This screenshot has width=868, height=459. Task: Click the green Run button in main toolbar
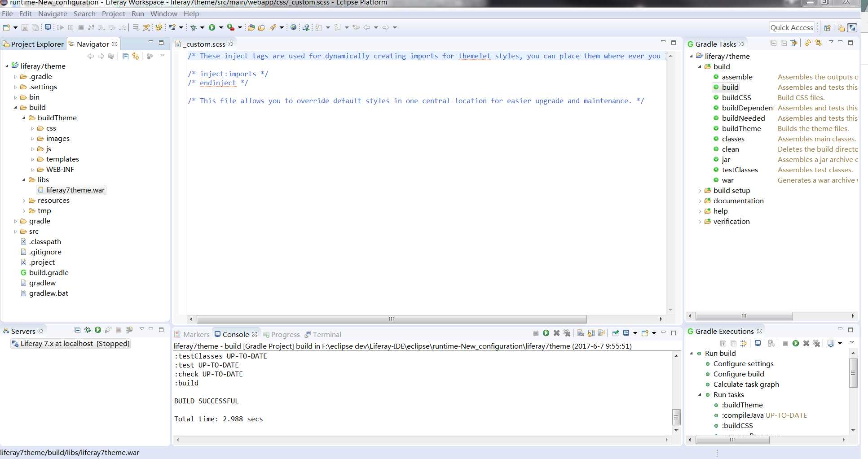tap(212, 27)
